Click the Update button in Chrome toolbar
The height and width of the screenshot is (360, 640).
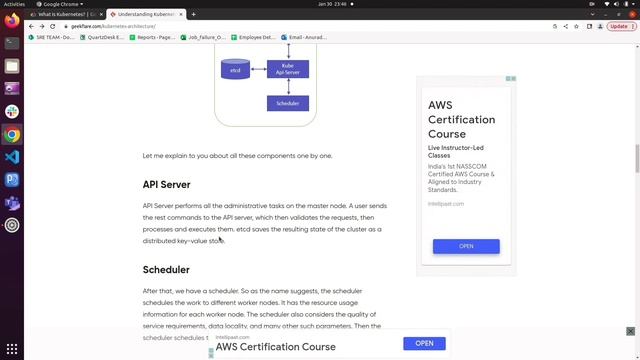pos(621,26)
